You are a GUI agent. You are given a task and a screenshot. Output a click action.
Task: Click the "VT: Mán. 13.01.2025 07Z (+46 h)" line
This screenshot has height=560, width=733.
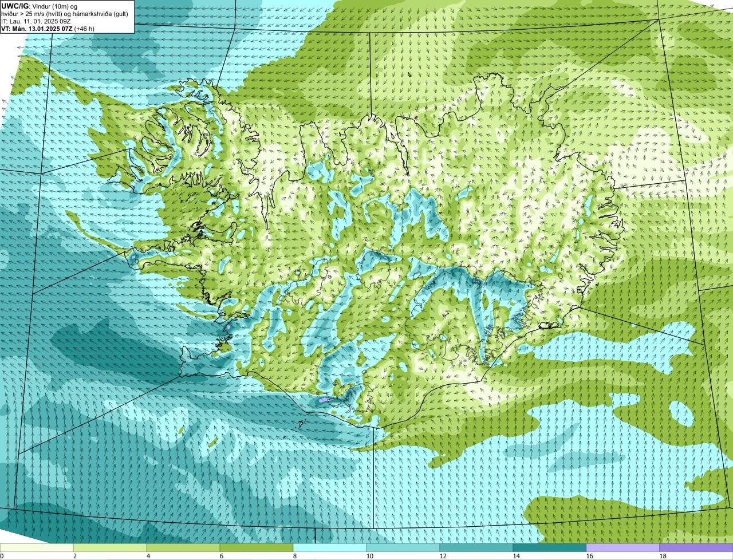[48, 28]
